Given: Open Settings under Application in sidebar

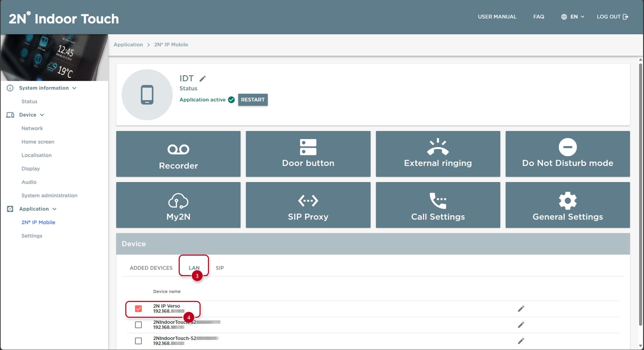Looking at the screenshot, I should tap(32, 236).
